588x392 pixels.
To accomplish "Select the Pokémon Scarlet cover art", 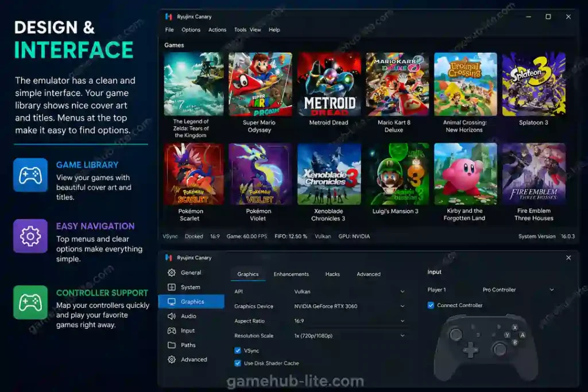I will point(194,174).
